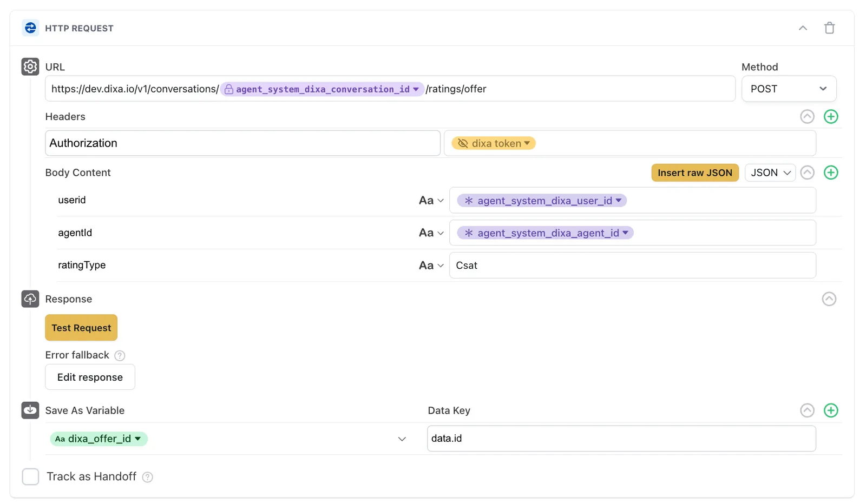Delete the HTTP Request block via trash icon
Image resolution: width=866 pixels, height=504 pixels.
[829, 28]
